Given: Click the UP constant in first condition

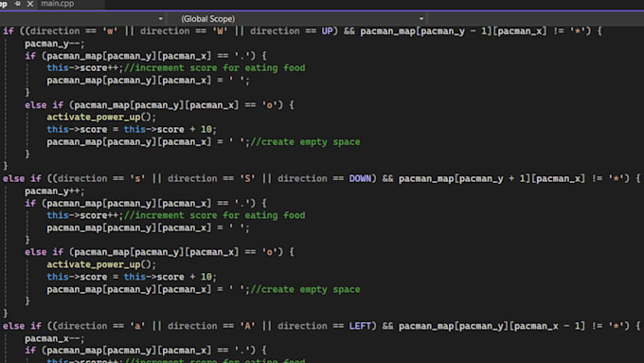Looking at the screenshot, I should 327,31.
